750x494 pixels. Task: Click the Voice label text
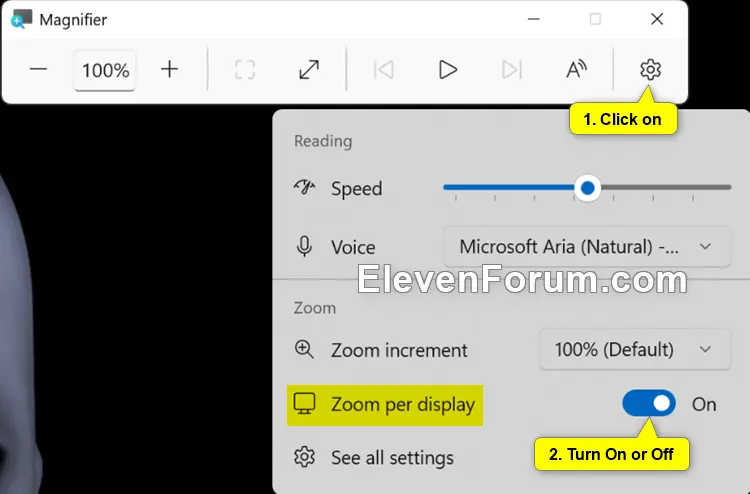353,247
